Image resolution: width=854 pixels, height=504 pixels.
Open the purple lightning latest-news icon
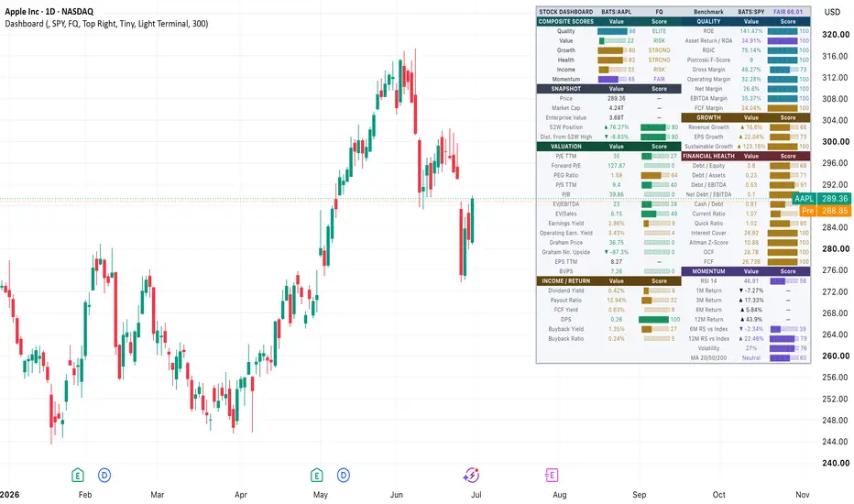471,475
